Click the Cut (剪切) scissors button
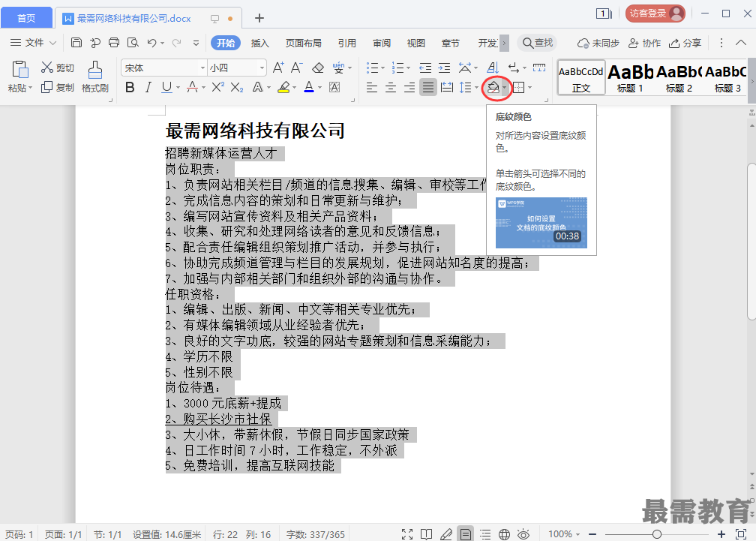756x541 pixels. [57, 68]
